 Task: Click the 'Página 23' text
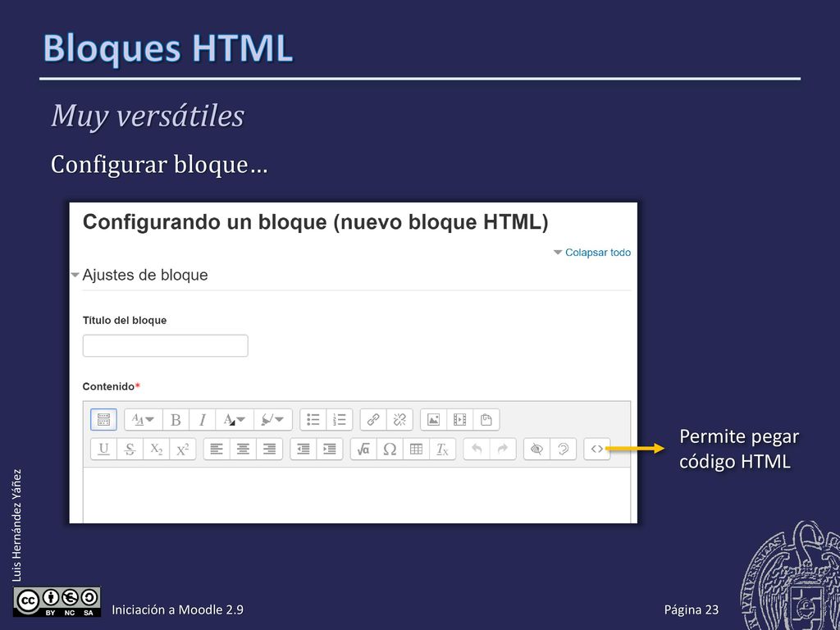(x=691, y=609)
